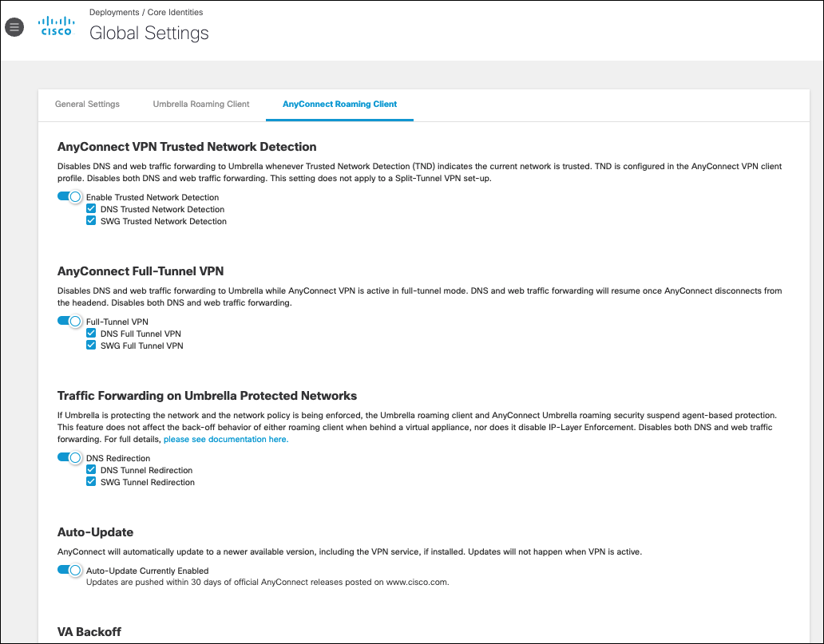
Task: Click Deployments in the breadcrumb
Action: click(x=114, y=12)
